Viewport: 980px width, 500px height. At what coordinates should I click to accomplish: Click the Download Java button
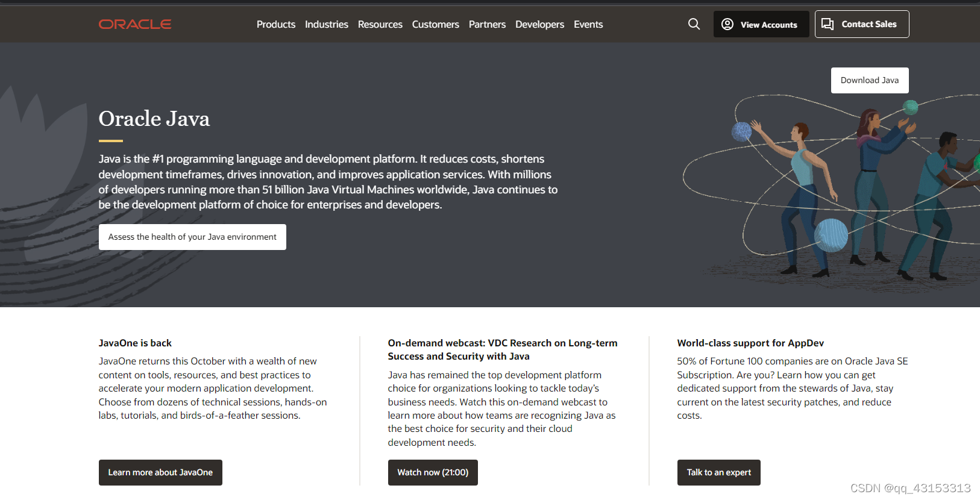pos(870,80)
